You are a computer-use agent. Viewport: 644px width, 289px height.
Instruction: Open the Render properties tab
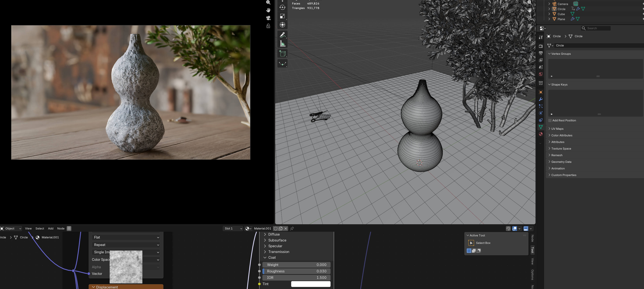point(541,46)
